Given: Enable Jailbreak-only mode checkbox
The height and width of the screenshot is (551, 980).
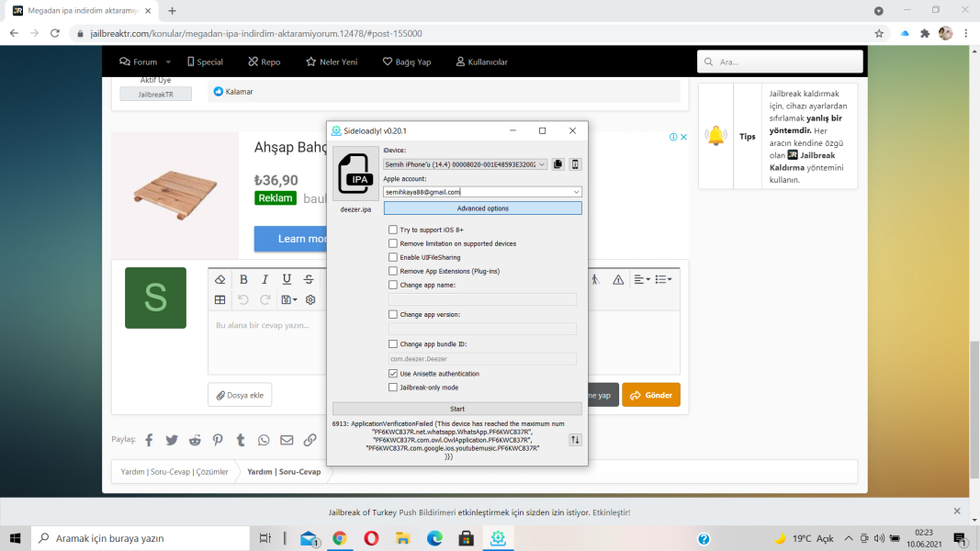Looking at the screenshot, I should (393, 388).
